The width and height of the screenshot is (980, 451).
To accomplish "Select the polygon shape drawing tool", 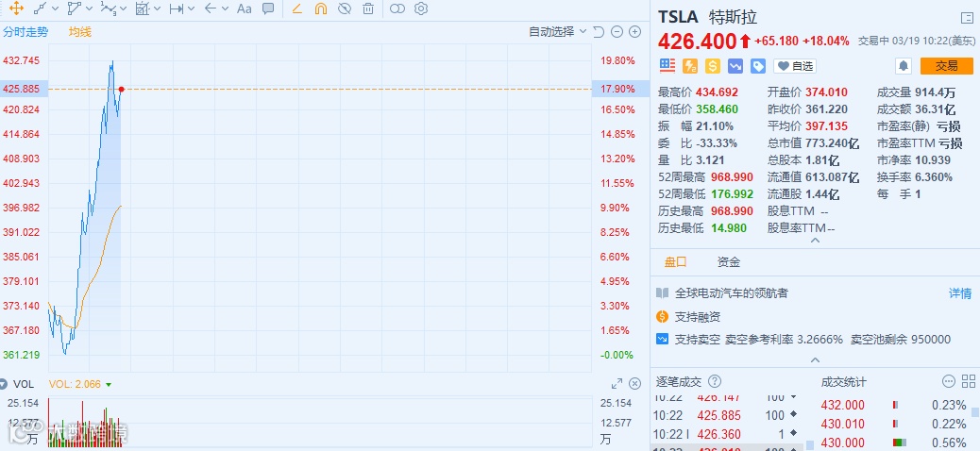I will coord(74,8).
